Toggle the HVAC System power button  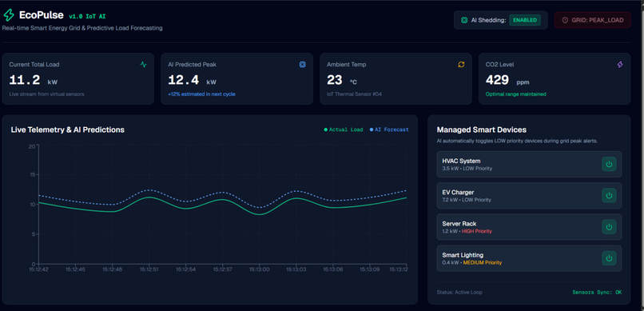pyautogui.click(x=609, y=164)
